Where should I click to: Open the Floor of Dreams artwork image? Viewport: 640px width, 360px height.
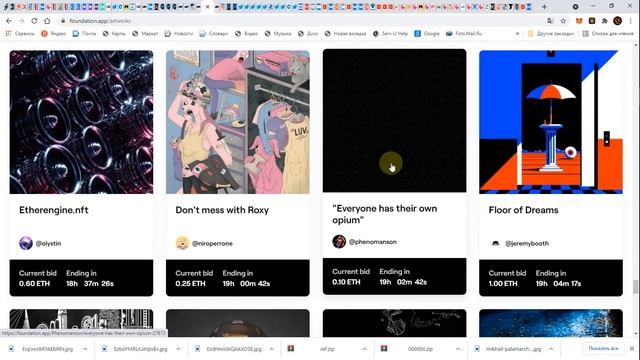[551, 122]
